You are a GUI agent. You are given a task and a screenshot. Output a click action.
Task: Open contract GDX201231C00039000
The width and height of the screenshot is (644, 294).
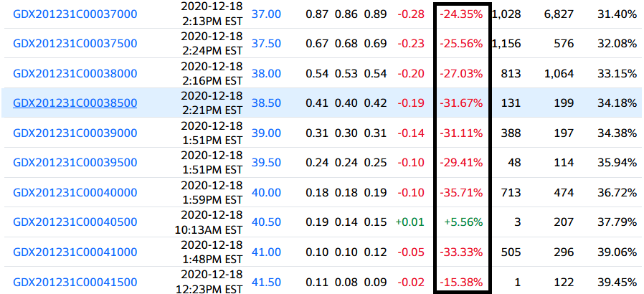point(75,133)
